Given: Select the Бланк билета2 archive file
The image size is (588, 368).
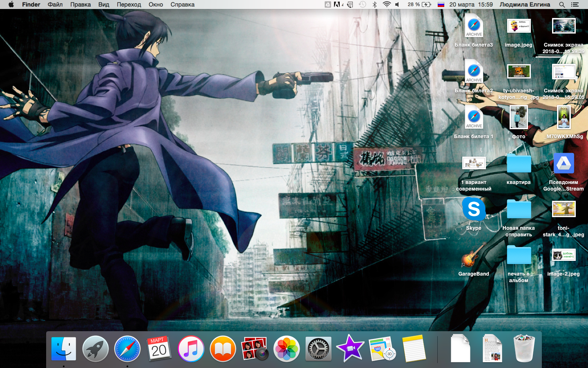Looking at the screenshot, I should click(x=474, y=72).
